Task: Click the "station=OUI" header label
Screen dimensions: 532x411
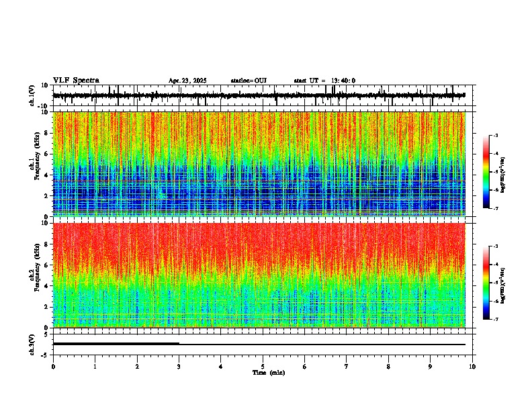Action: click(249, 81)
